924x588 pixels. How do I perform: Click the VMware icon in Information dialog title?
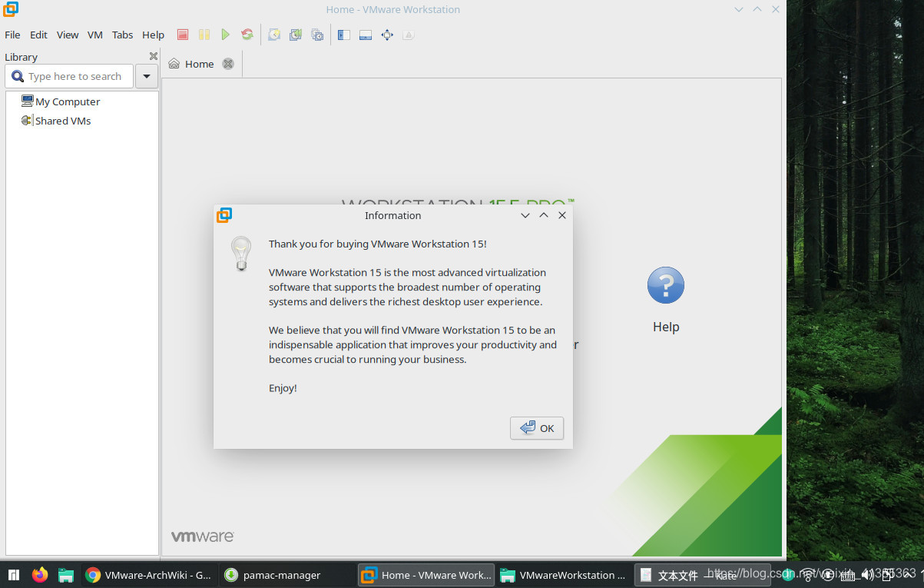pyautogui.click(x=224, y=215)
